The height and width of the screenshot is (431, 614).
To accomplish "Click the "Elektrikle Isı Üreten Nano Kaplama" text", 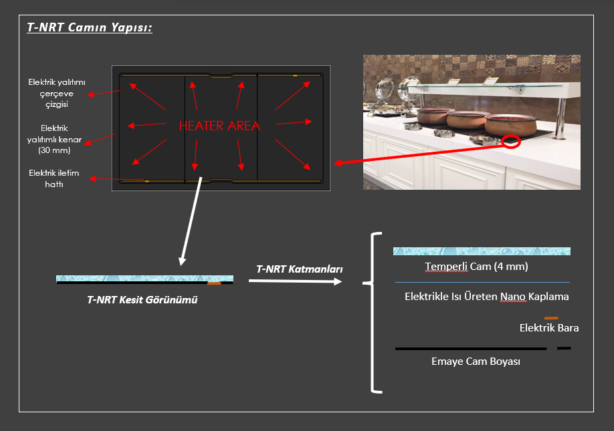I will click(486, 297).
